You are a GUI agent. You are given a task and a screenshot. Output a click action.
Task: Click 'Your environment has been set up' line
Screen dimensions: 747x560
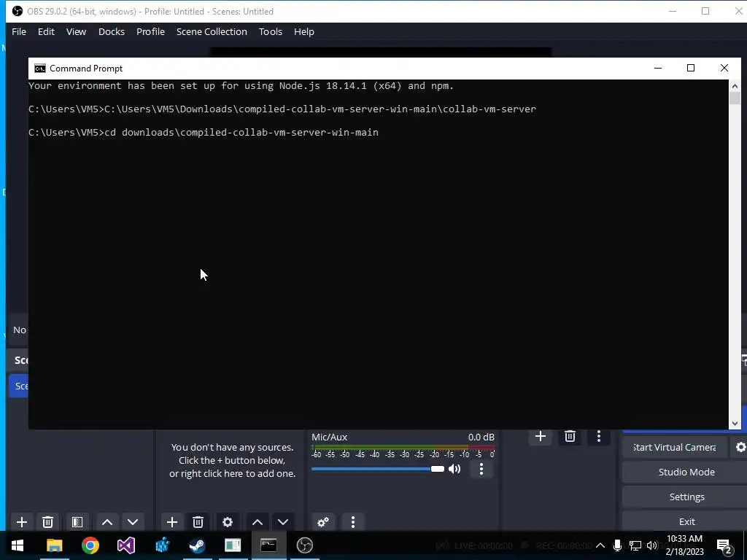(241, 86)
